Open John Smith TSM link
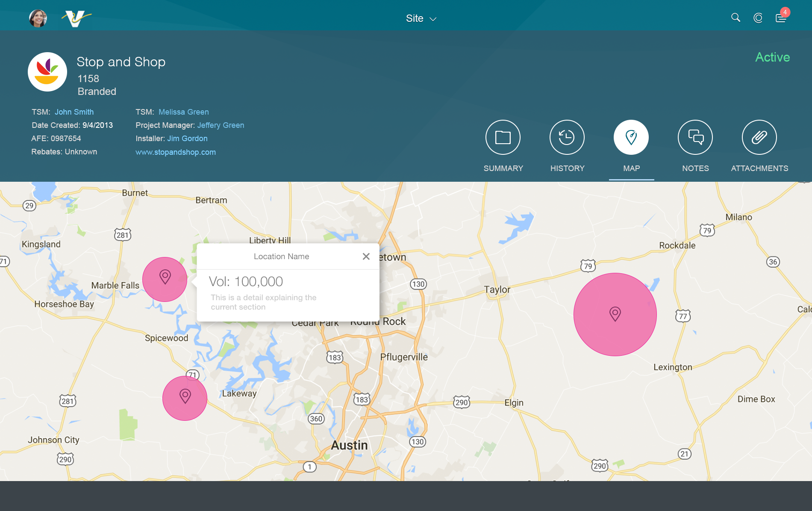Image resolution: width=812 pixels, height=511 pixels. click(x=74, y=112)
